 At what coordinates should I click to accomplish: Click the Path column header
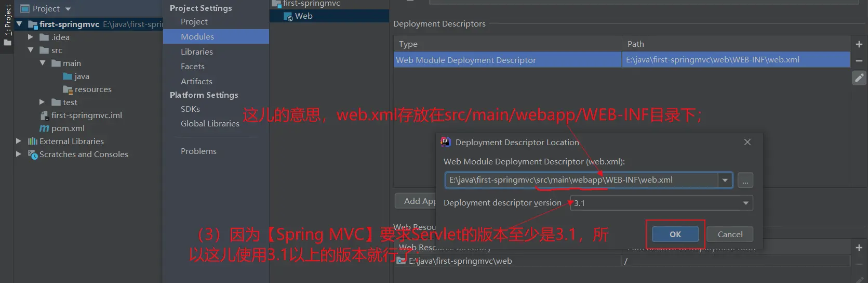736,44
